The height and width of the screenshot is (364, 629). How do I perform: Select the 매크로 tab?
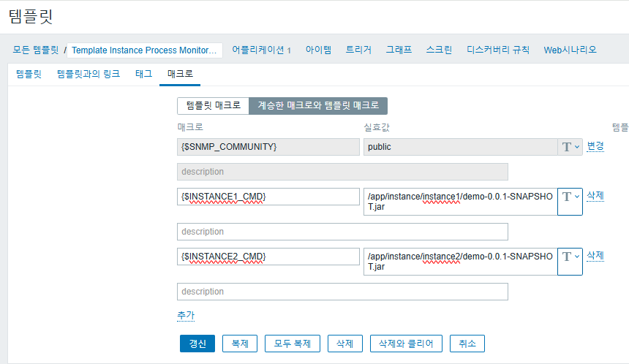coord(180,74)
